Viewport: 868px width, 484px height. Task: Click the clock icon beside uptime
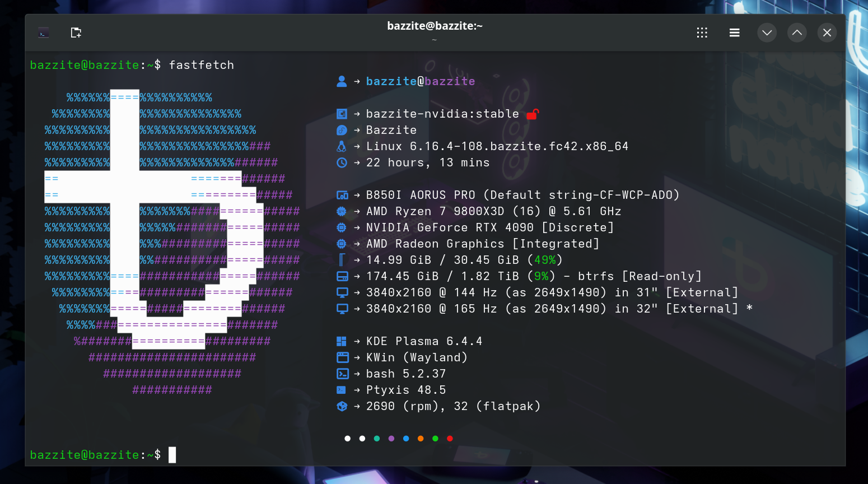coord(342,162)
